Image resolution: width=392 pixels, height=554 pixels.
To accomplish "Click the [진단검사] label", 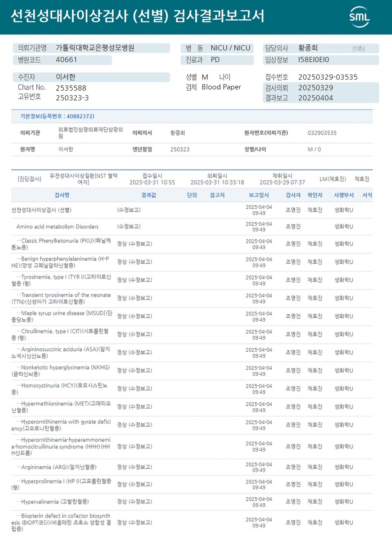I will pos(29,179).
